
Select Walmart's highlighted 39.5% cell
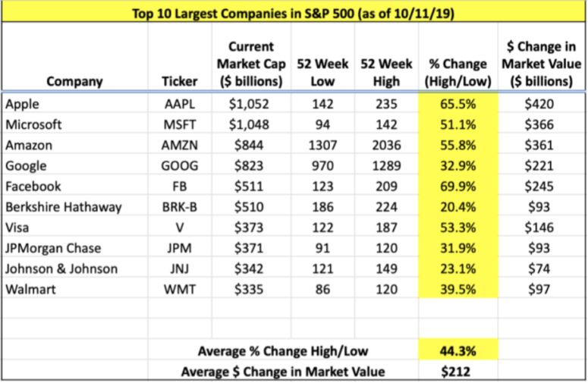click(x=458, y=289)
